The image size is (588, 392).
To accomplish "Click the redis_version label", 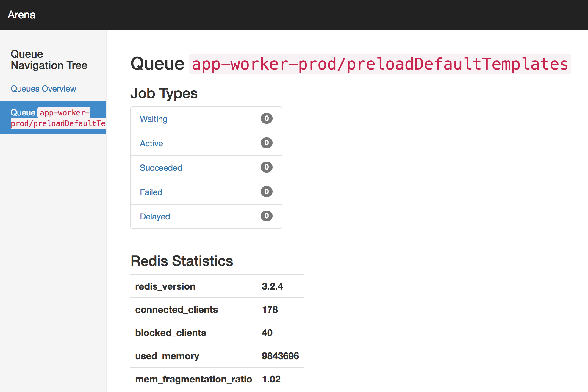I will coord(165,286).
